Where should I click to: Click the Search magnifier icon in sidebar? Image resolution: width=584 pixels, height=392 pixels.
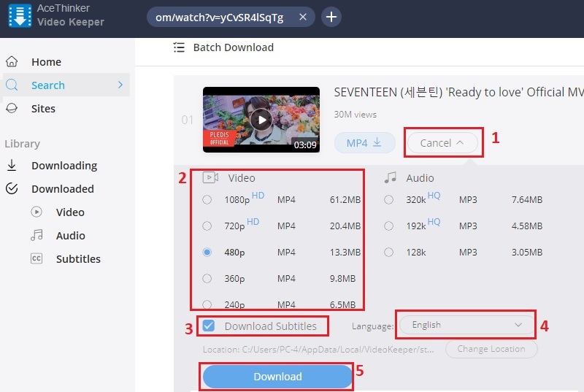(12, 85)
